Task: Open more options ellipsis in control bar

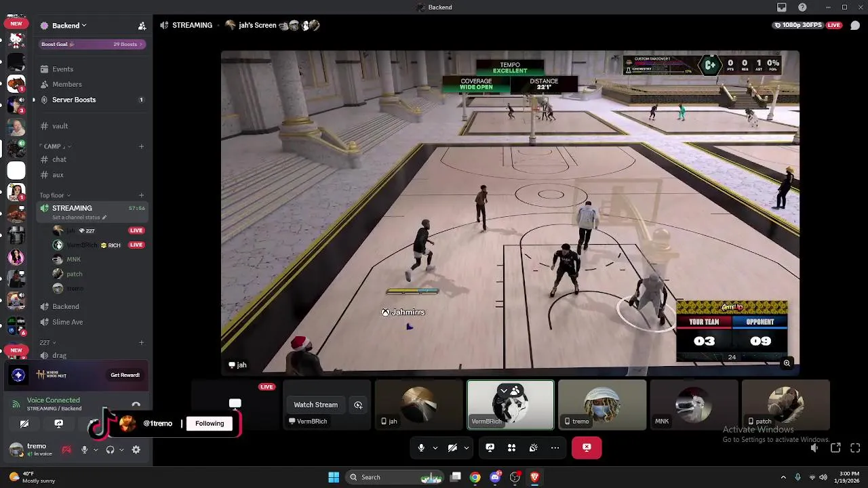Action: point(555,447)
